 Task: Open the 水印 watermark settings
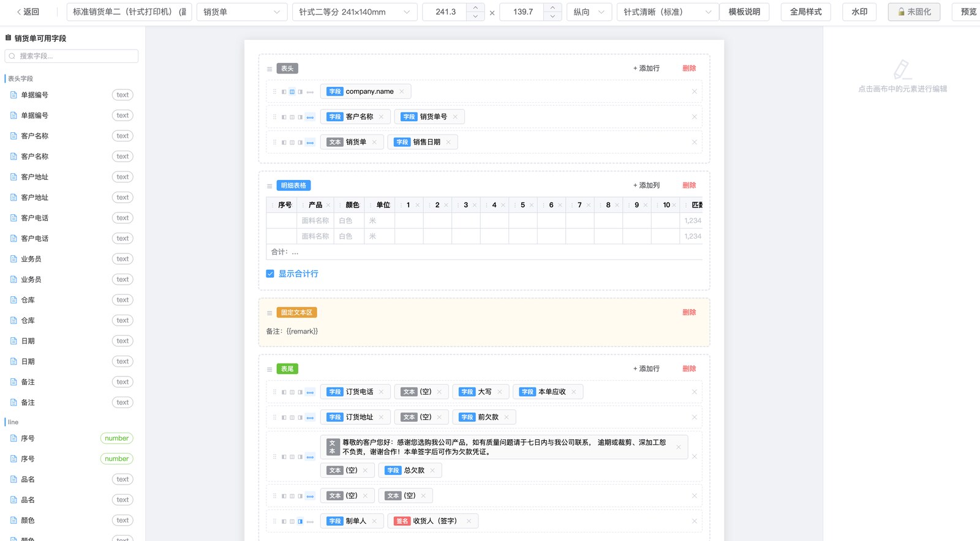point(859,12)
